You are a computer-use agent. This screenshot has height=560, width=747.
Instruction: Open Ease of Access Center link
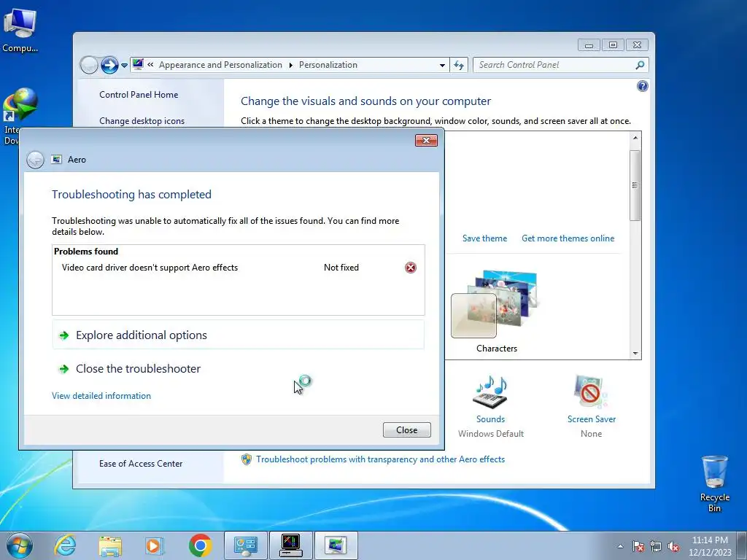tap(141, 463)
